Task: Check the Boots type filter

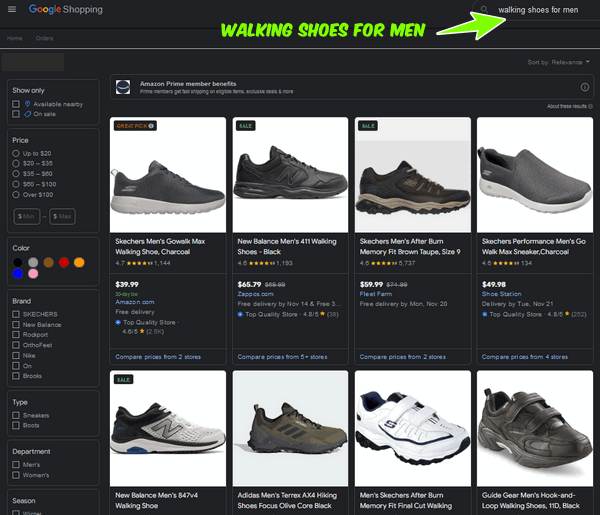Action: click(16, 425)
